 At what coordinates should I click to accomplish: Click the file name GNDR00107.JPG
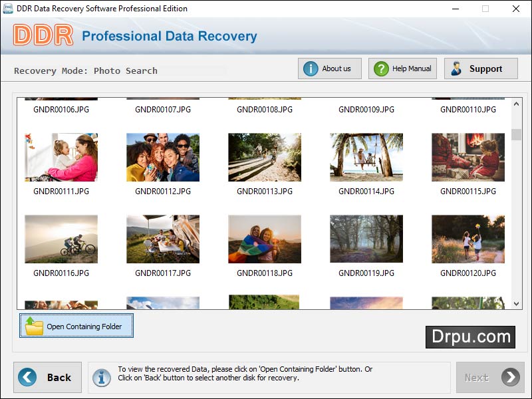click(x=163, y=110)
